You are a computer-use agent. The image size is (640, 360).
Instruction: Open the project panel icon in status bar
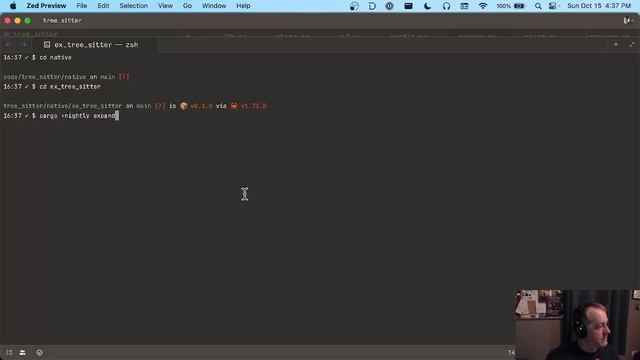(9, 352)
